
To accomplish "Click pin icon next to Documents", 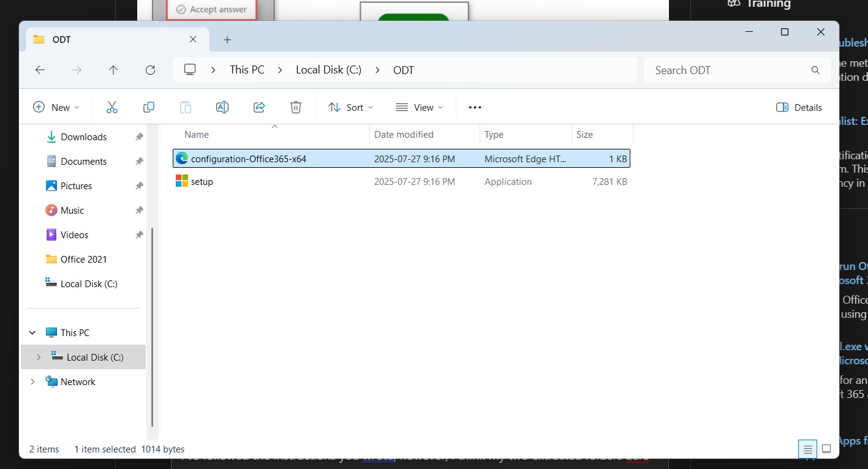I will [139, 162].
